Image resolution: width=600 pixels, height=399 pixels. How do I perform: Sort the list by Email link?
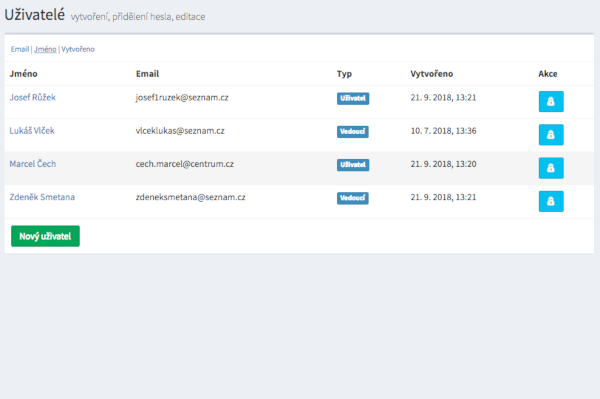20,49
